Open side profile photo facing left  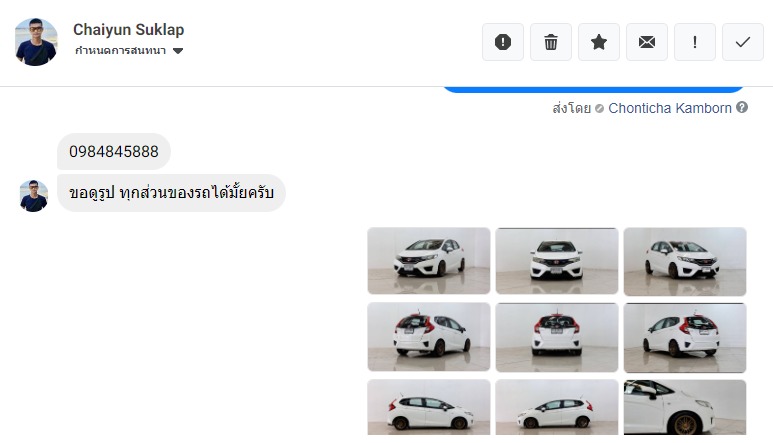tap(557, 407)
